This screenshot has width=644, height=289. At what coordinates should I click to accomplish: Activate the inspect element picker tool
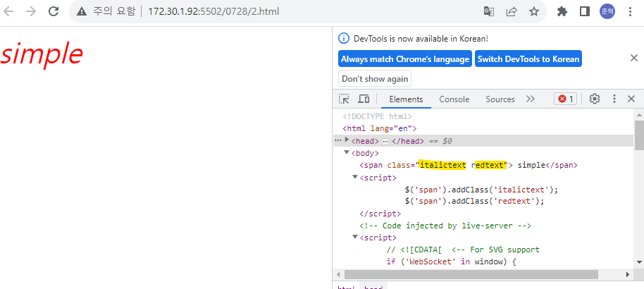click(344, 99)
